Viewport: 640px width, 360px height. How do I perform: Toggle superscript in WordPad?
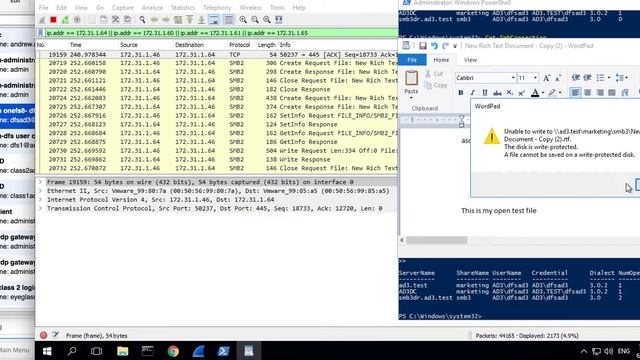click(x=522, y=93)
